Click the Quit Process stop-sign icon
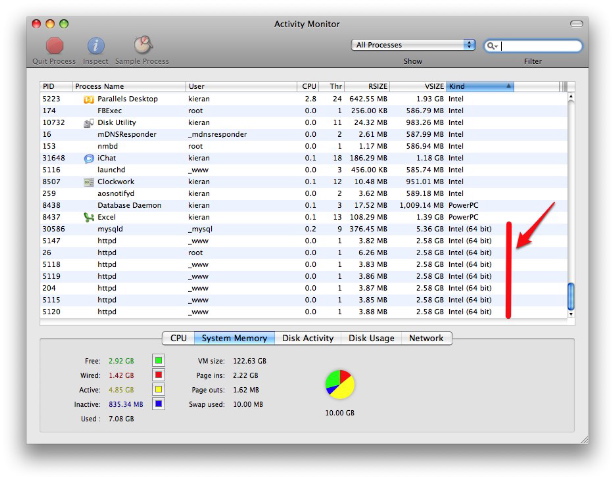Screen dimensions: 615x480 pyautogui.click(x=55, y=45)
